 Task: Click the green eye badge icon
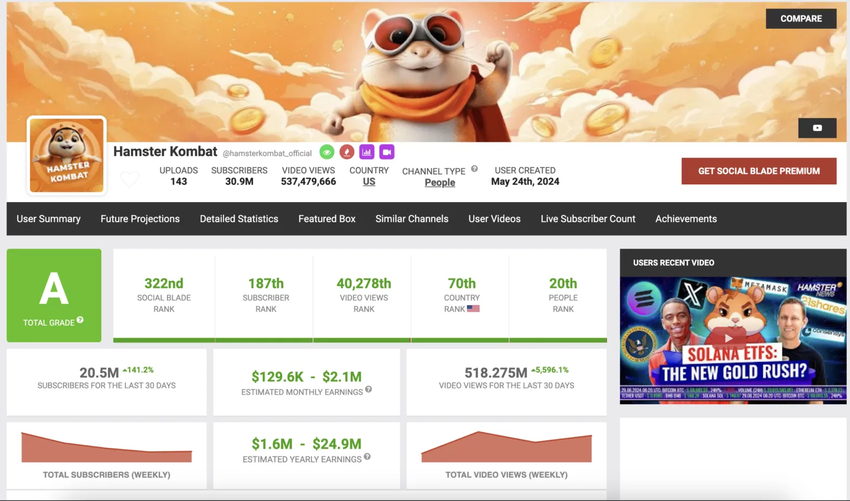tap(326, 152)
